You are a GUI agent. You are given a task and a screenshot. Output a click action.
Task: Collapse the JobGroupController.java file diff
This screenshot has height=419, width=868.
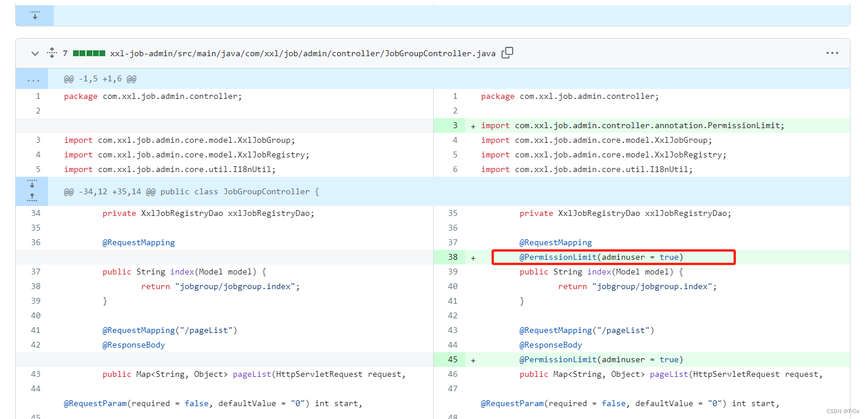(x=35, y=53)
